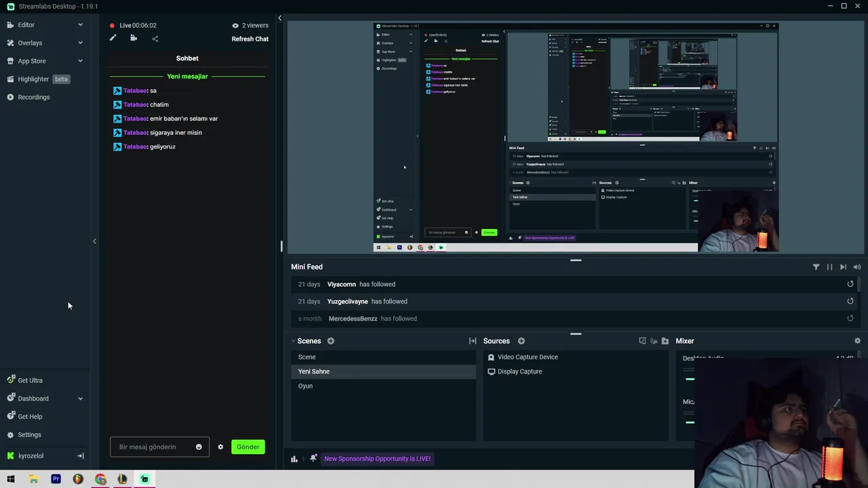Add a new scene

coord(331,341)
